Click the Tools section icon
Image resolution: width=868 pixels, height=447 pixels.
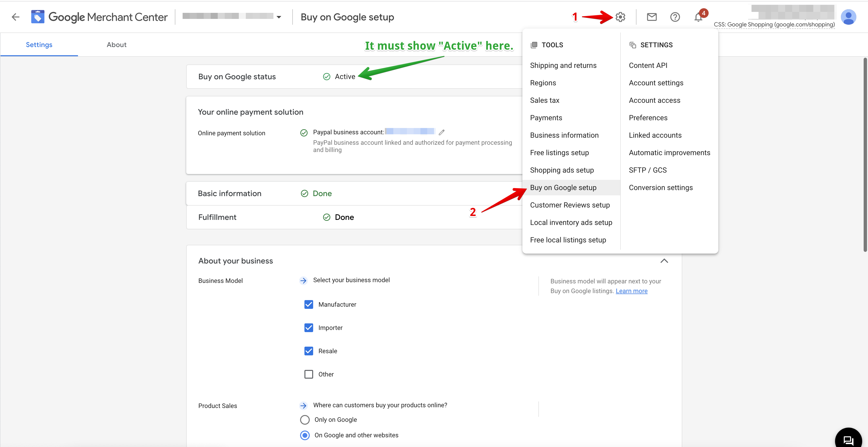[x=534, y=45]
